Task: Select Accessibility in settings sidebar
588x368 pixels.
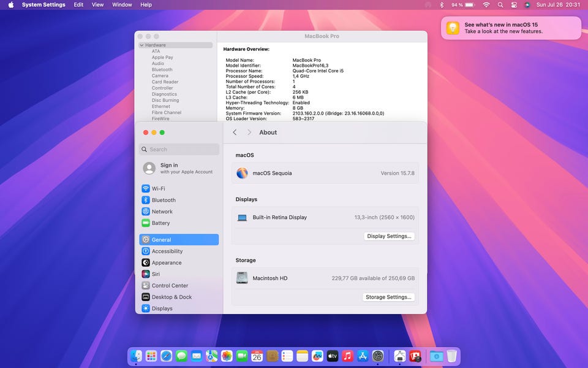Action: tap(179, 251)
